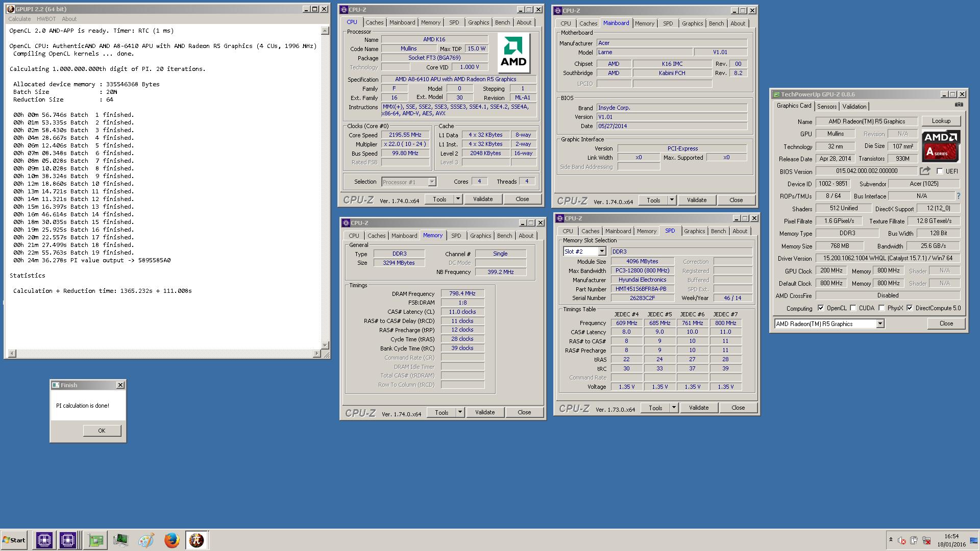Toggle the CUDA checkbox
The image size is (980, 551).
click(853, 308)
